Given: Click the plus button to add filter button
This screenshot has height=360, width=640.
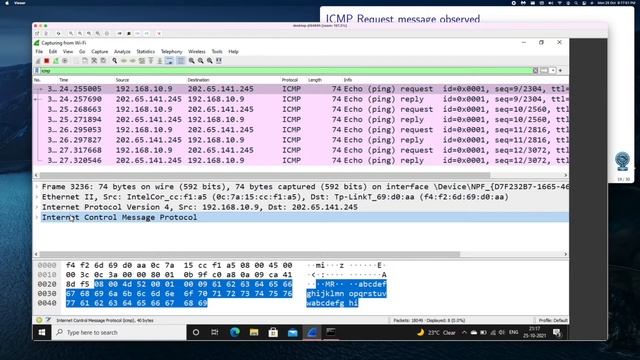Looking at the screenshot, I should (x=560, y=71).
